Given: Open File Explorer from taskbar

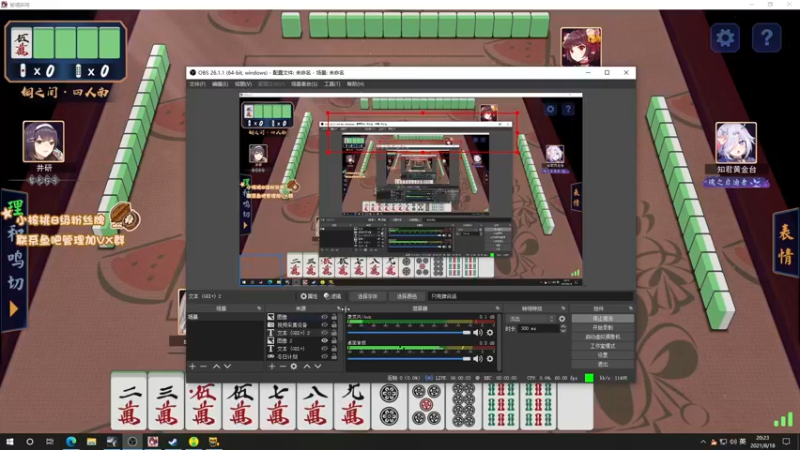Looking at the screenshot, I should [91, 441].
